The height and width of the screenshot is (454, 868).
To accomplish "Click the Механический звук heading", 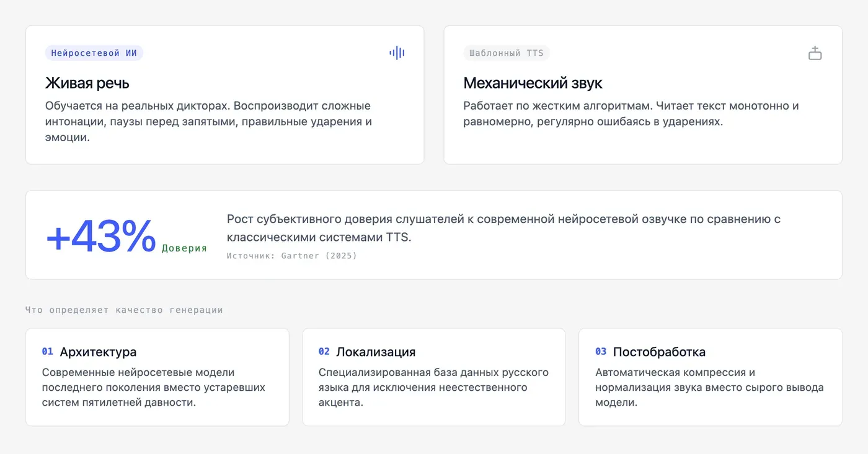I will [x=533, y=83].
